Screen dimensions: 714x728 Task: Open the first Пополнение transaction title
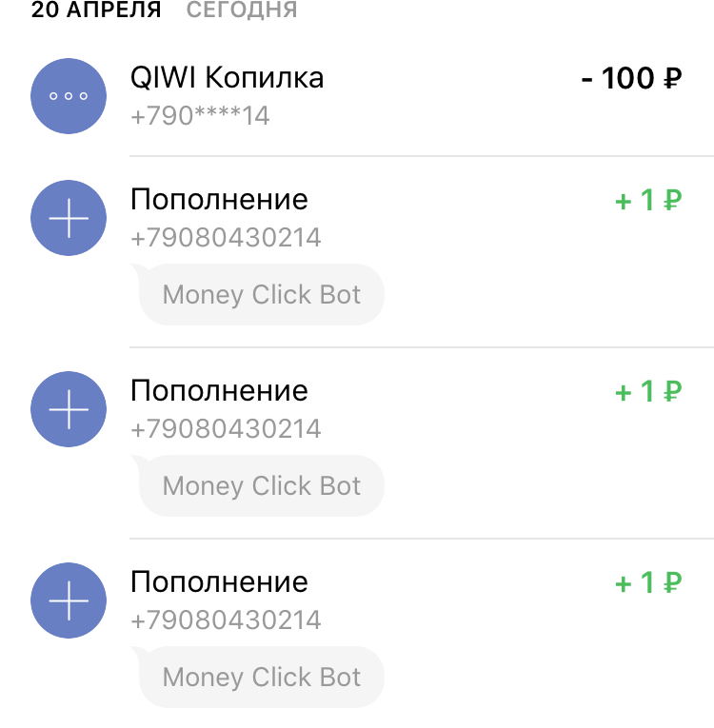[219, 200]
